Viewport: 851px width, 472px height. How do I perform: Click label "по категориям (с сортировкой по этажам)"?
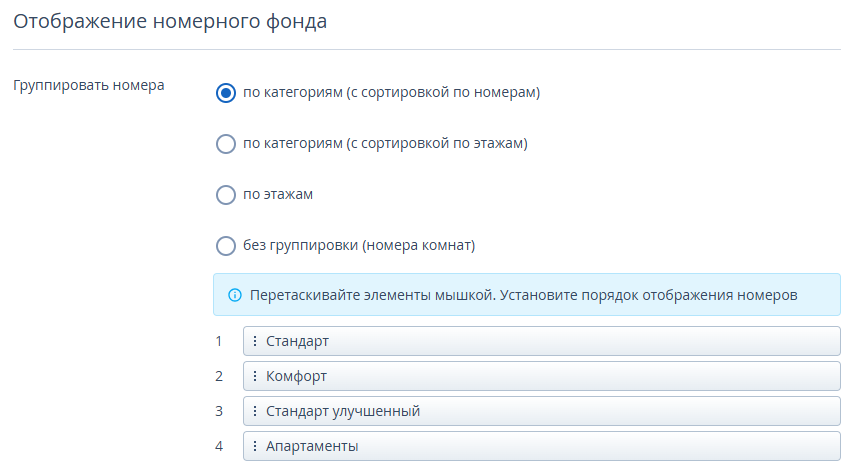[x=385, y=143]
